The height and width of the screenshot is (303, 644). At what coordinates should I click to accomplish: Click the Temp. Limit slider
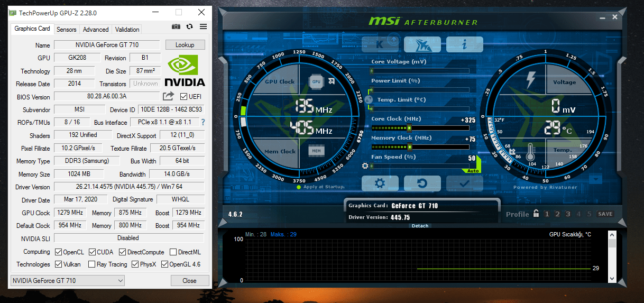[420, 108]
